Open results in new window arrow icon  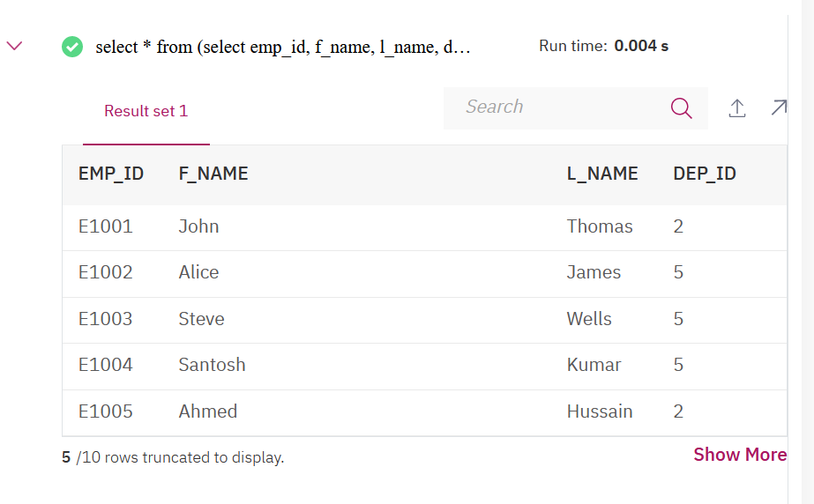[x=778, y=107]
